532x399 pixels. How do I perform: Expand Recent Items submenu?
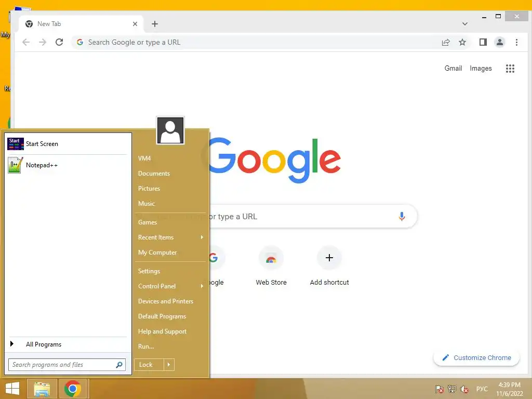(x=170, y=237)
